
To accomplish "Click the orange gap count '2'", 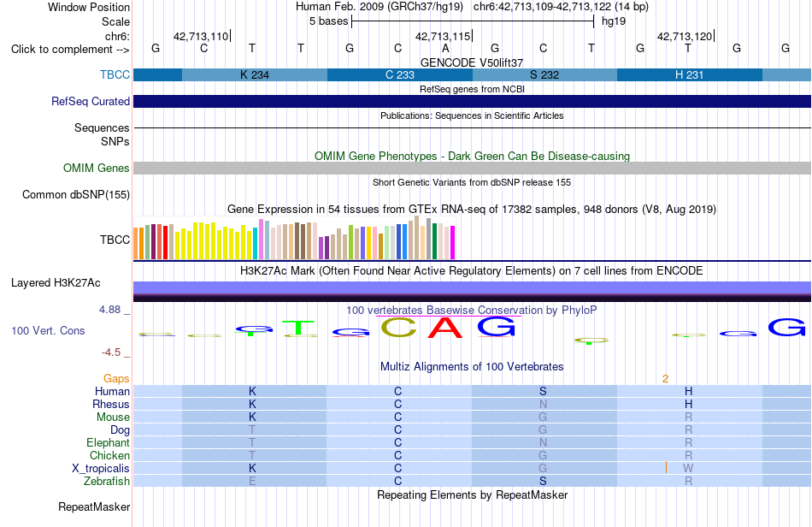I will (666, 379).
